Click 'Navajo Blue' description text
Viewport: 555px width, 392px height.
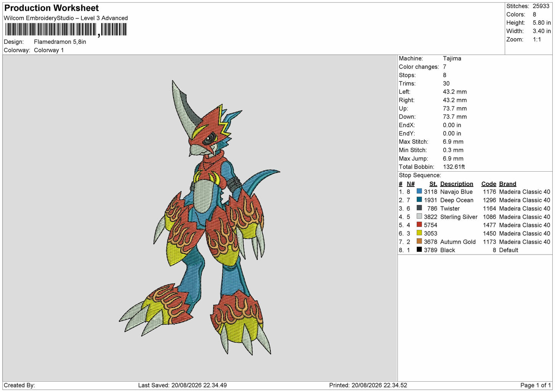pos(456,192)
